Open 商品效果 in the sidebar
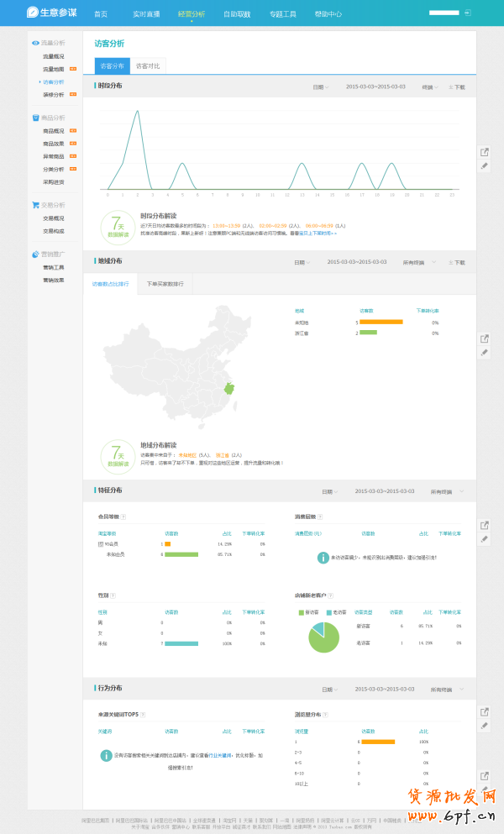504x834 pixels. pyautogui.click(x=54, y=144)
